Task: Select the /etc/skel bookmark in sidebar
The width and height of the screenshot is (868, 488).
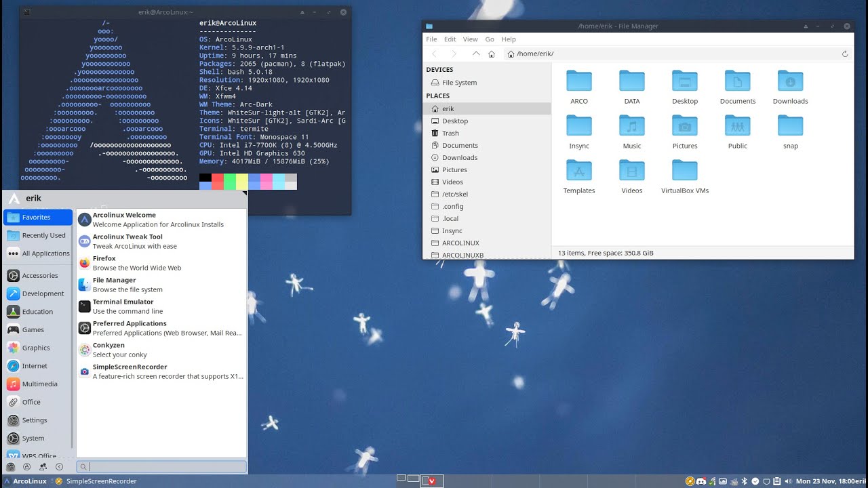Action: [x=487, y=194]
